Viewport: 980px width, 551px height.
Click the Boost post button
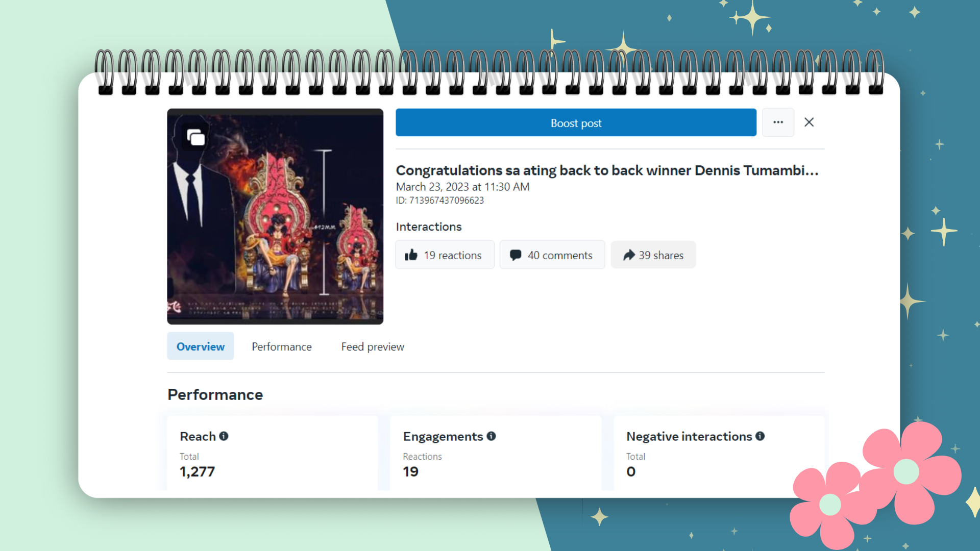click(x=576, y=122)
